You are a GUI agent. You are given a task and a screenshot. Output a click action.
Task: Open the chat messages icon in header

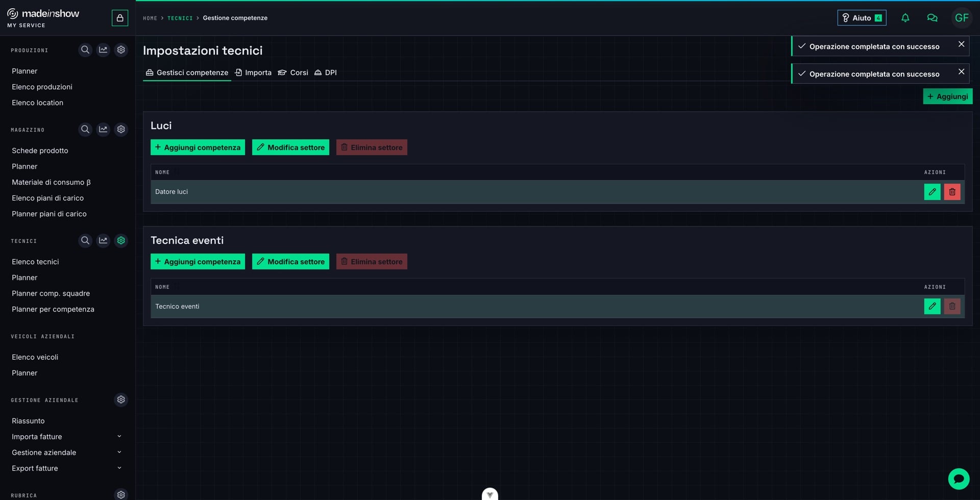[932, 18]
